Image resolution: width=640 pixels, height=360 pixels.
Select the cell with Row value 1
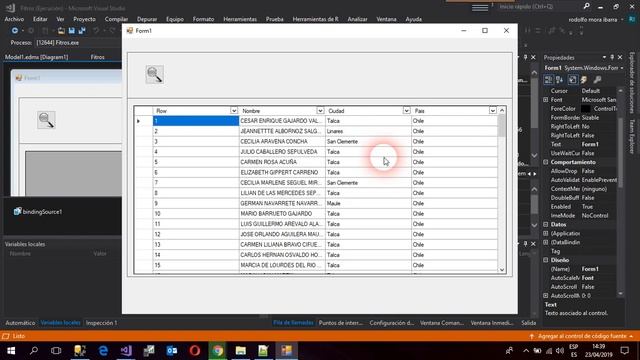(x=196, y=121)
